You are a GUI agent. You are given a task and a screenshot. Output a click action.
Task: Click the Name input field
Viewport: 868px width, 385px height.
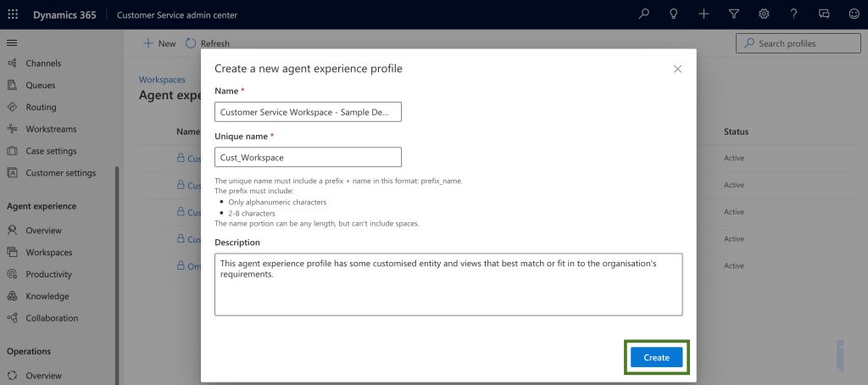coord(308,112)
